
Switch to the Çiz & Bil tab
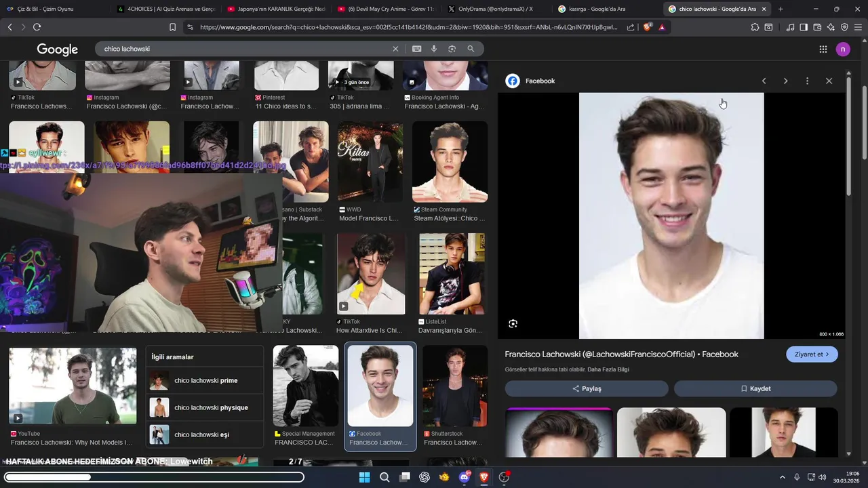click(53, 9)
